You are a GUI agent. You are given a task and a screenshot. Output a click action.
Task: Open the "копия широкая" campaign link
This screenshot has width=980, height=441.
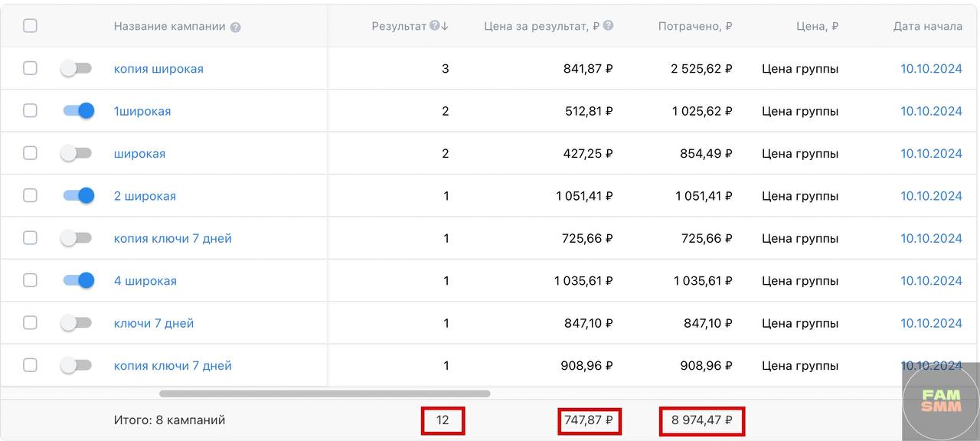click(x=158, y=69)
